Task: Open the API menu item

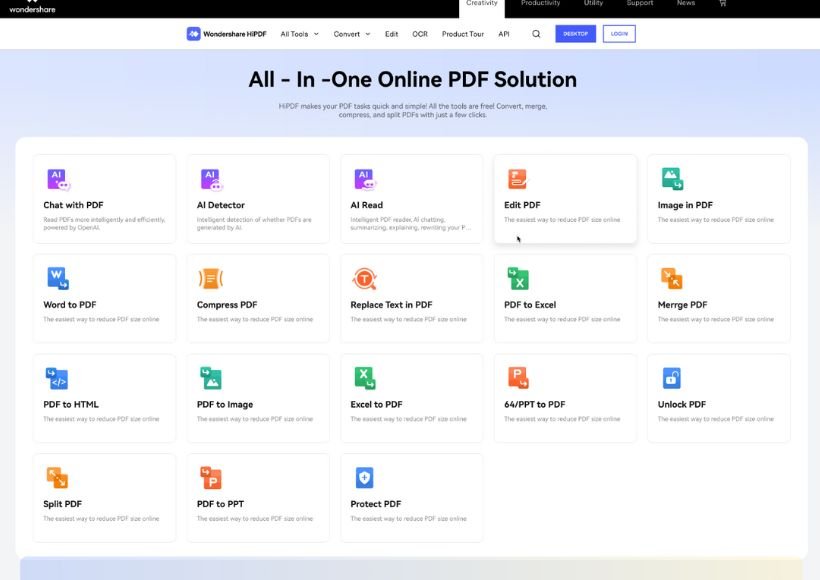Action: coord(504,34)
